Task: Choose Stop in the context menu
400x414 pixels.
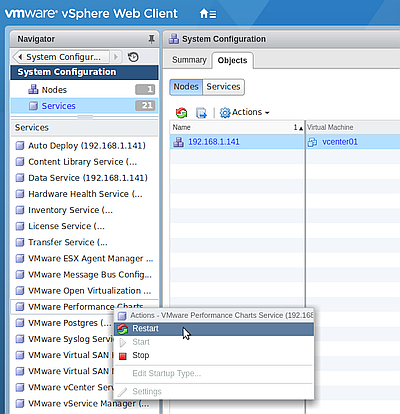Action: tap(214, 355)
